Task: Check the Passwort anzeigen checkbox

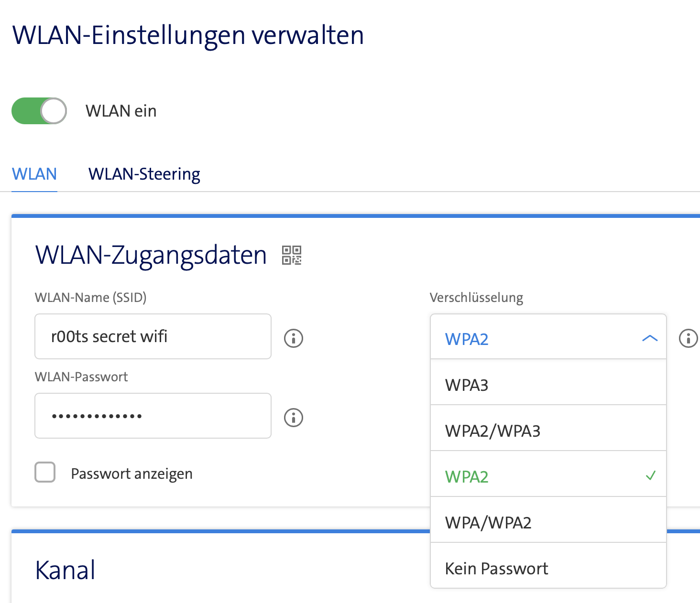Action: [x=45, y=473]
